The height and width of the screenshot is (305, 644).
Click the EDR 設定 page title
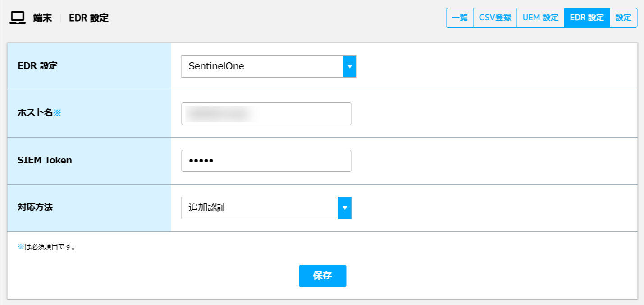coord(89,18)
